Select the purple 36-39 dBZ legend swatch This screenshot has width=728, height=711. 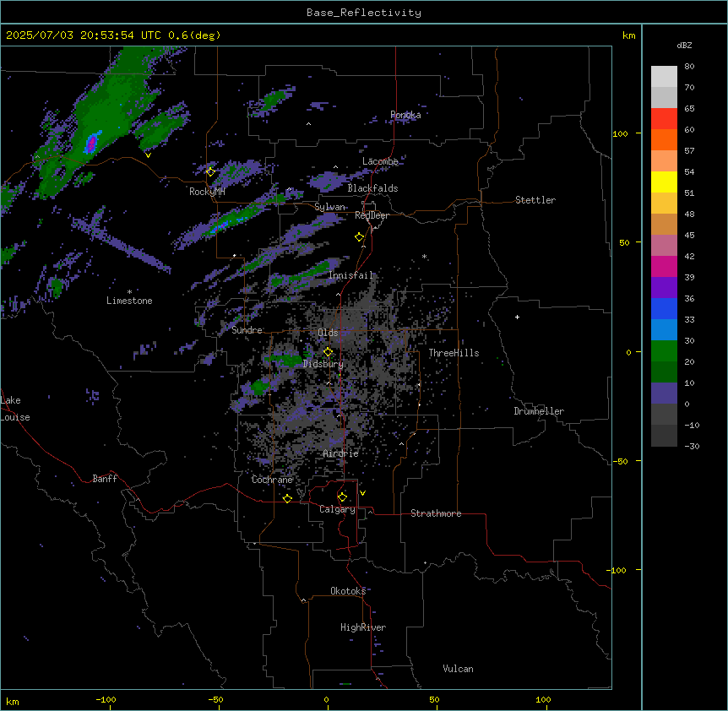[x=664, y=288]
